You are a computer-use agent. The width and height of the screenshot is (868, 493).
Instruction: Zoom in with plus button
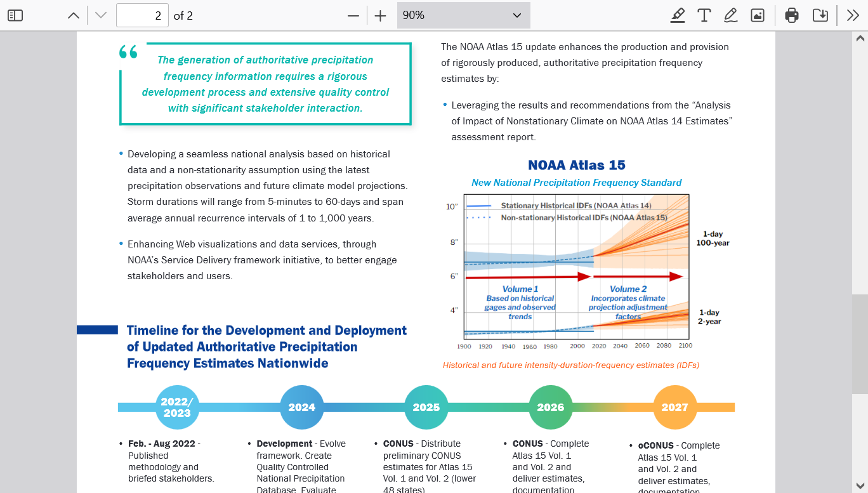point(380,16)
